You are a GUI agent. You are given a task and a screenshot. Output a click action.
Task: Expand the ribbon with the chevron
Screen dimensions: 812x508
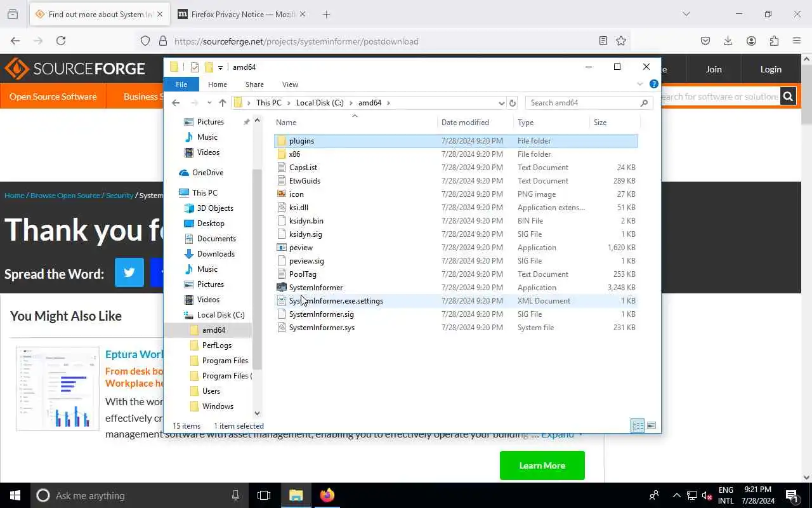(x=639, y=84)
